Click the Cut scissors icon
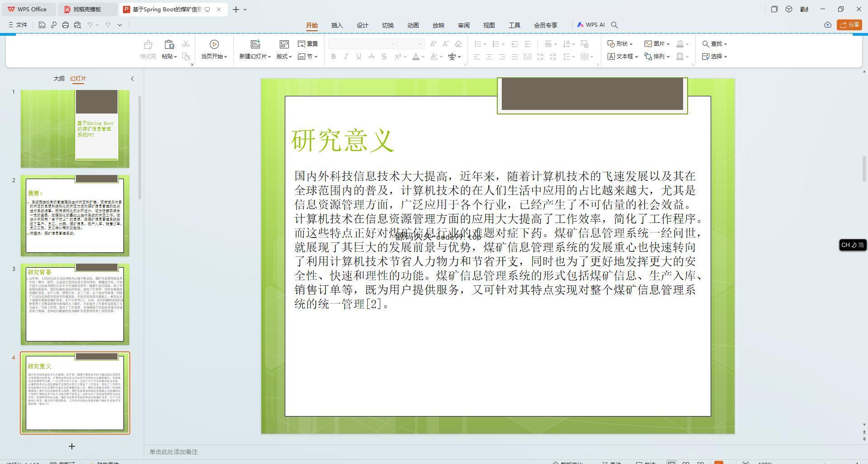 (186, 44)
